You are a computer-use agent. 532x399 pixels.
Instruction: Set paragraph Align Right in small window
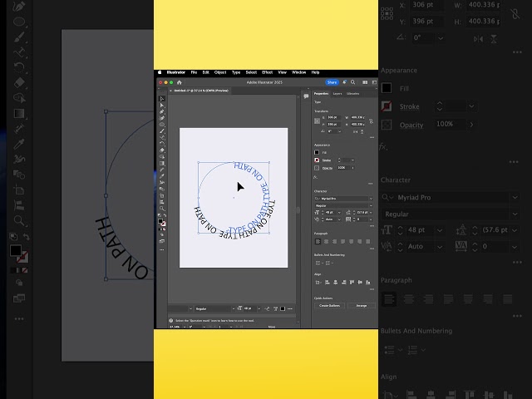(x=334, y=242)
